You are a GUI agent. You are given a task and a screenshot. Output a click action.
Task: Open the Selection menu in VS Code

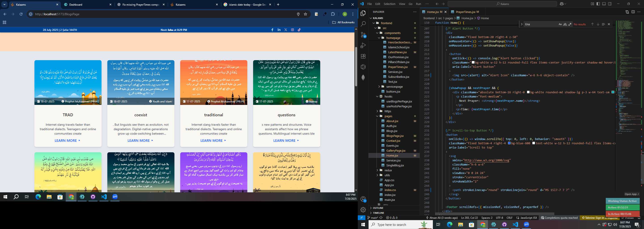tap(390, 4)
